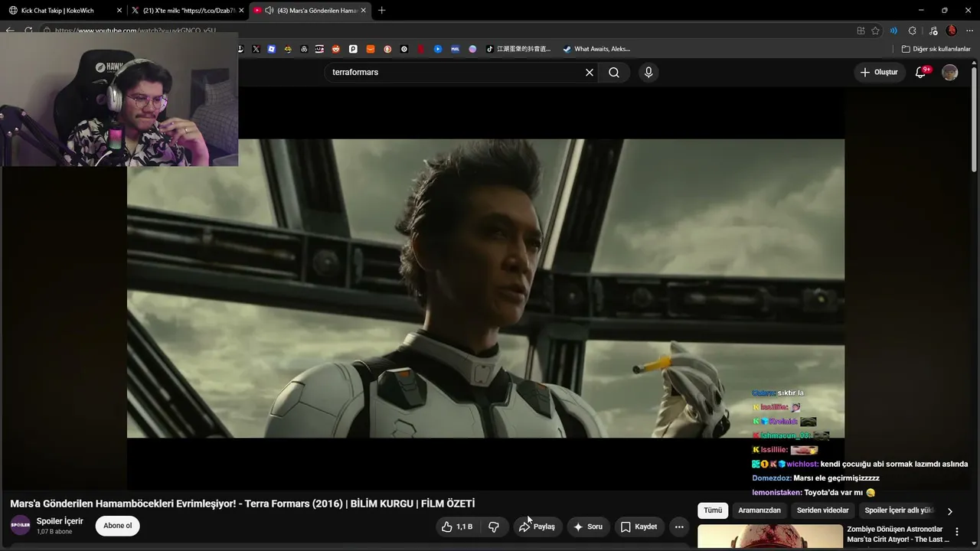Viewport: 980px width, 551px height.
Task: Select the Aramanızdan filter chip
Action: (759, 510)
